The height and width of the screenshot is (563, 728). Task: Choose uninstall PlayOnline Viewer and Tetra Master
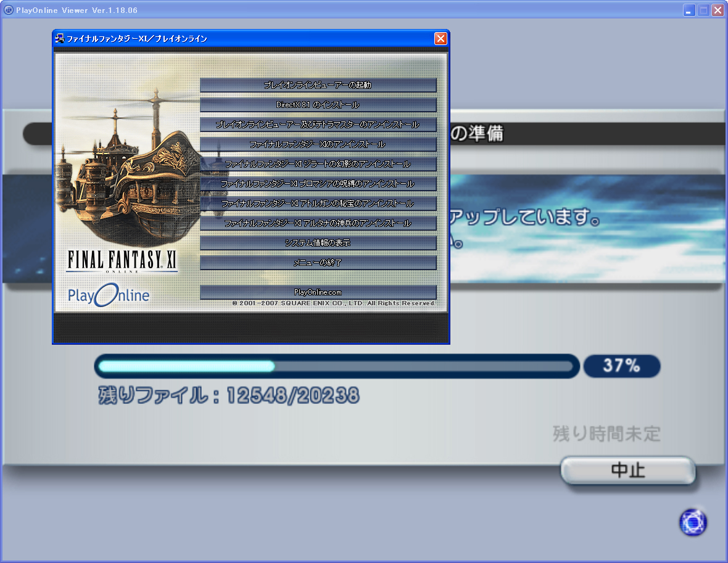[x=318, y=125]
